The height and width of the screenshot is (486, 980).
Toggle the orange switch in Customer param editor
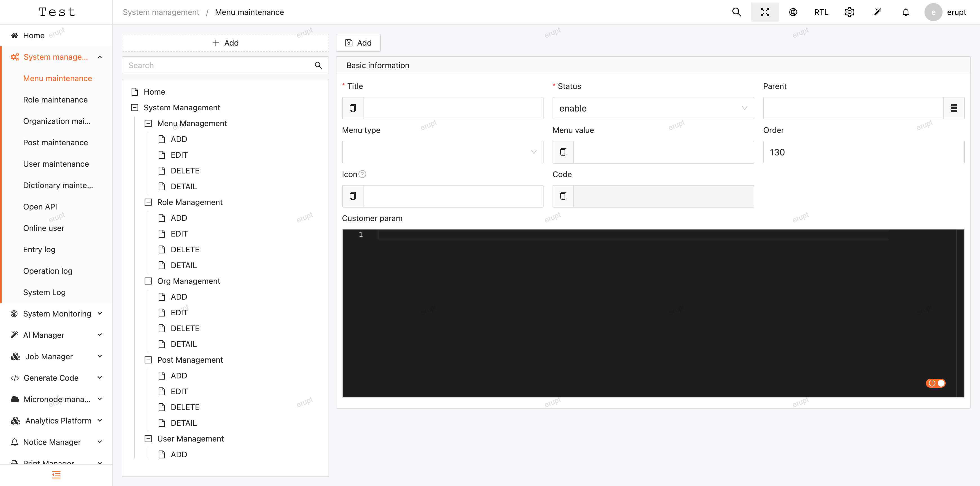[x=935, y=383]
